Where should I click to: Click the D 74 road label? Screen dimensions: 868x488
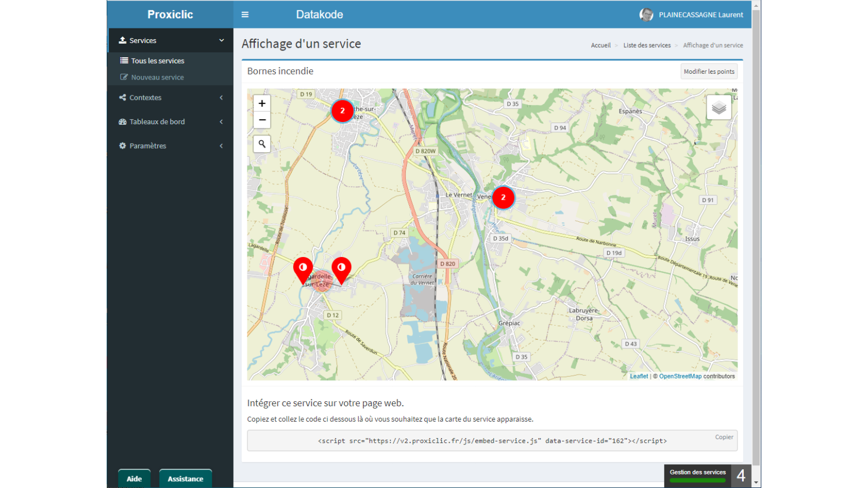point(399,233)
